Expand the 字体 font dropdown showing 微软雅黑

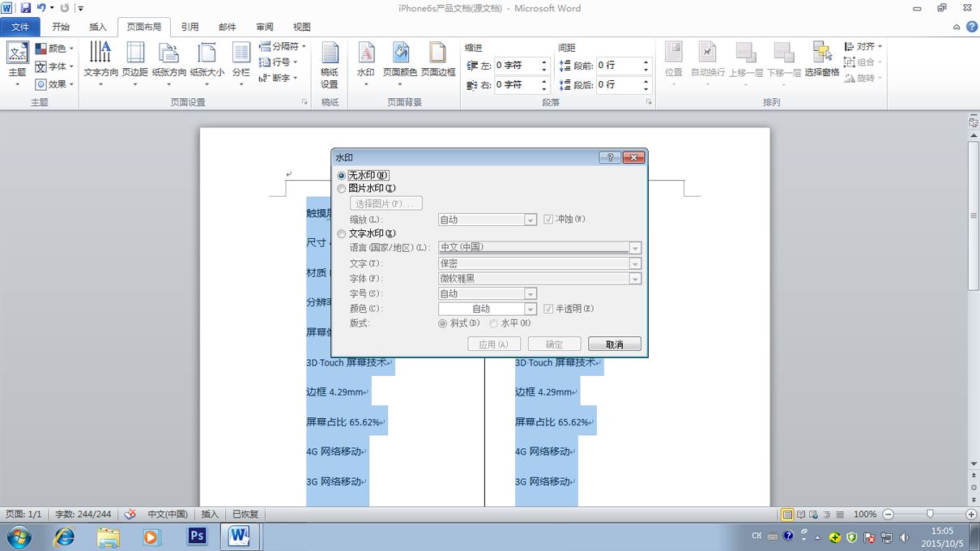pyautogui.click(x=636, y=279)
